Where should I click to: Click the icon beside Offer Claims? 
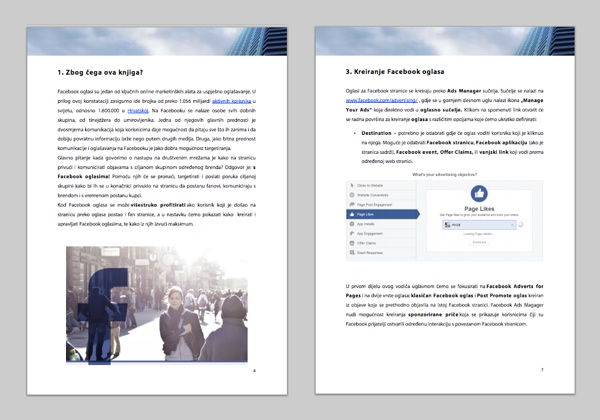point(352,243)
